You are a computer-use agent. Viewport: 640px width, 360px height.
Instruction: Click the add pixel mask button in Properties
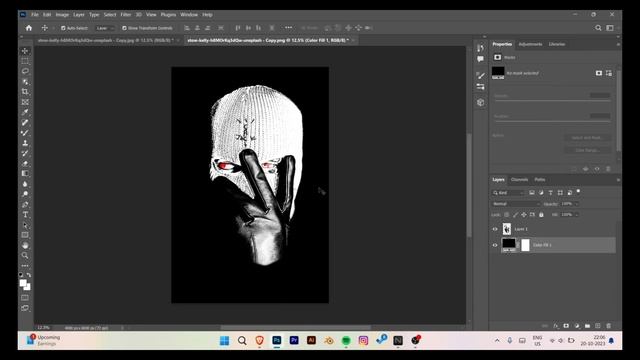coord(598,73)
